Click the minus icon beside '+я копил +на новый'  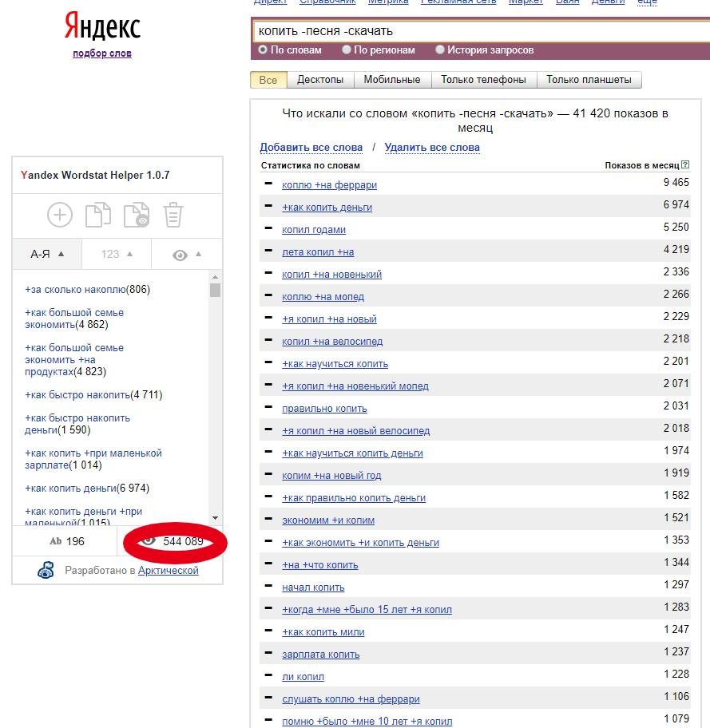click(268, 318)
